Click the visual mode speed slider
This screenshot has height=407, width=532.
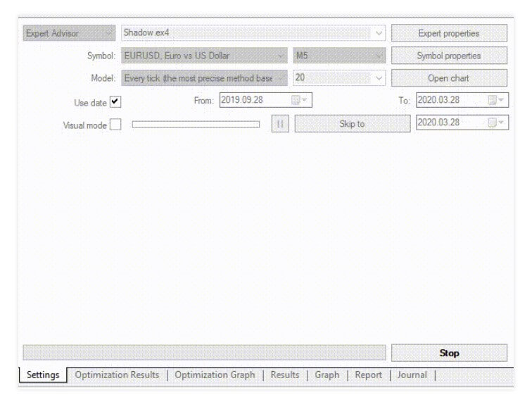pos(196,125)
